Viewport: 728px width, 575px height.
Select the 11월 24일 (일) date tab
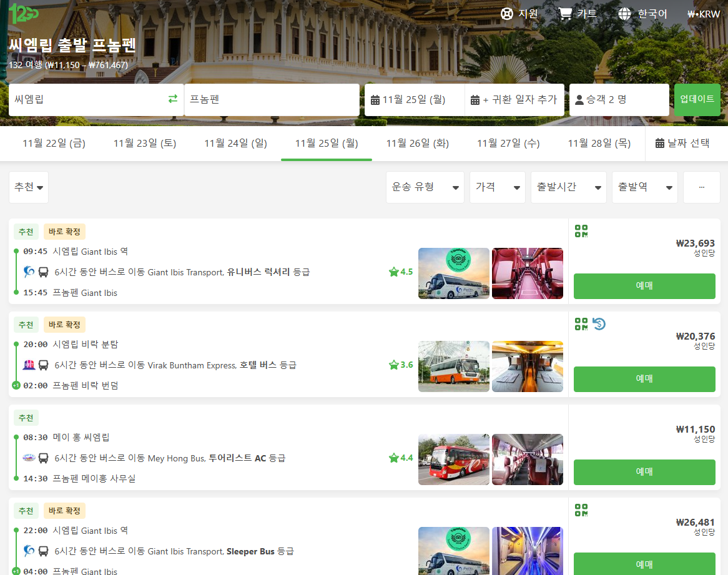click(x=235, y=144)
